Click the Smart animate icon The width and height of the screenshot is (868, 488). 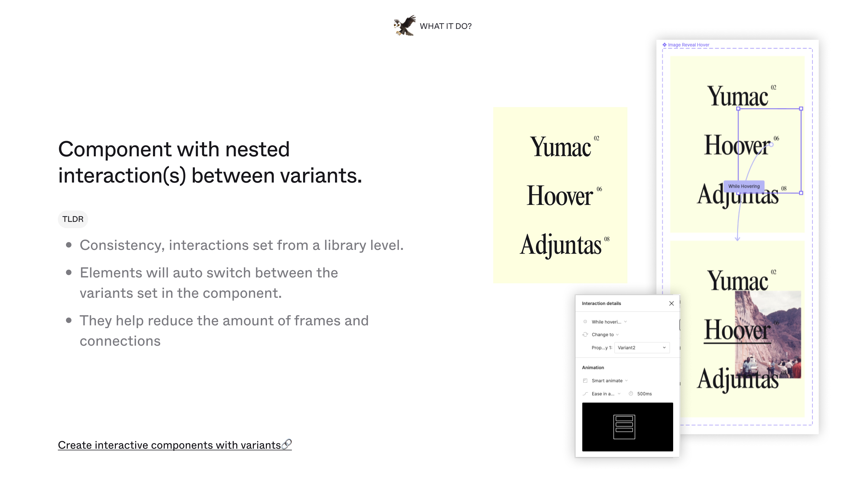[585, 380]
